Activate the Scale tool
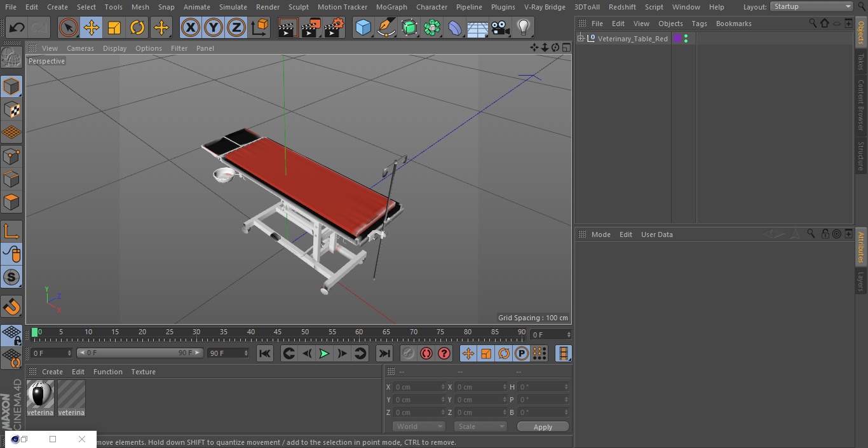The image size is (868, 448). pyautogui.click(x=114, y=28)
